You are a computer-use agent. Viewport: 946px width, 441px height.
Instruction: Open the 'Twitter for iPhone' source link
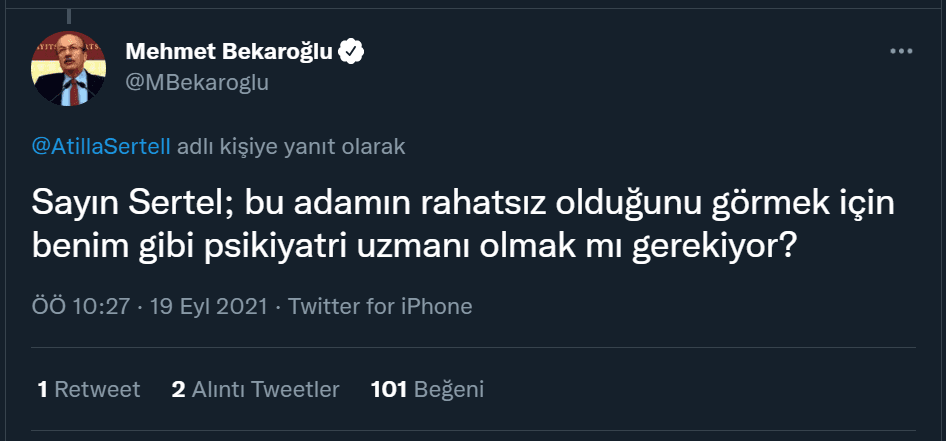(x=380, y=306)
